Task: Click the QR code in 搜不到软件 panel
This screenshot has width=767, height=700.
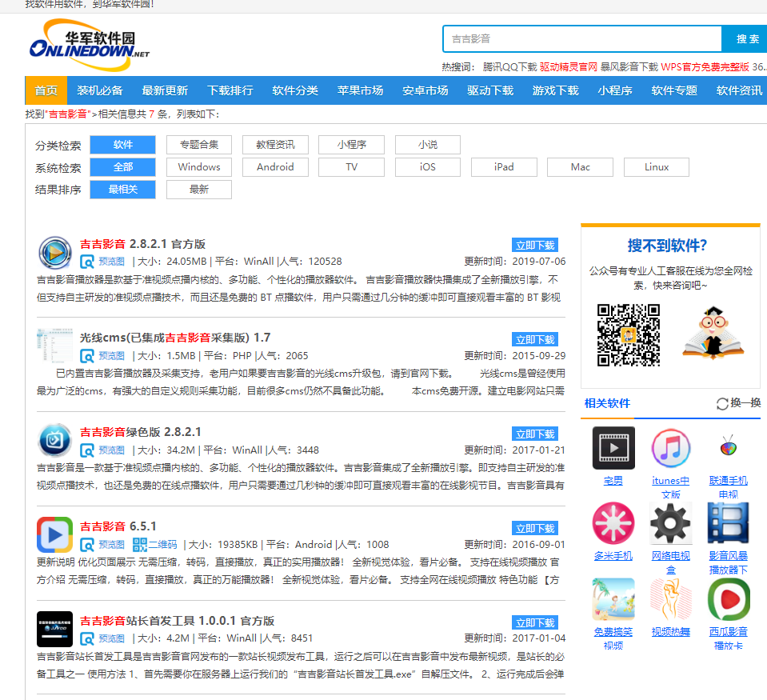Action: tap(629, 335)
